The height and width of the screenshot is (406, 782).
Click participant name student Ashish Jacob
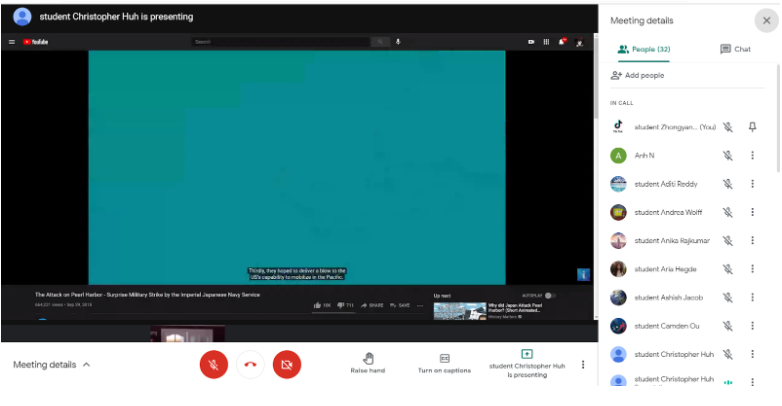669,298
